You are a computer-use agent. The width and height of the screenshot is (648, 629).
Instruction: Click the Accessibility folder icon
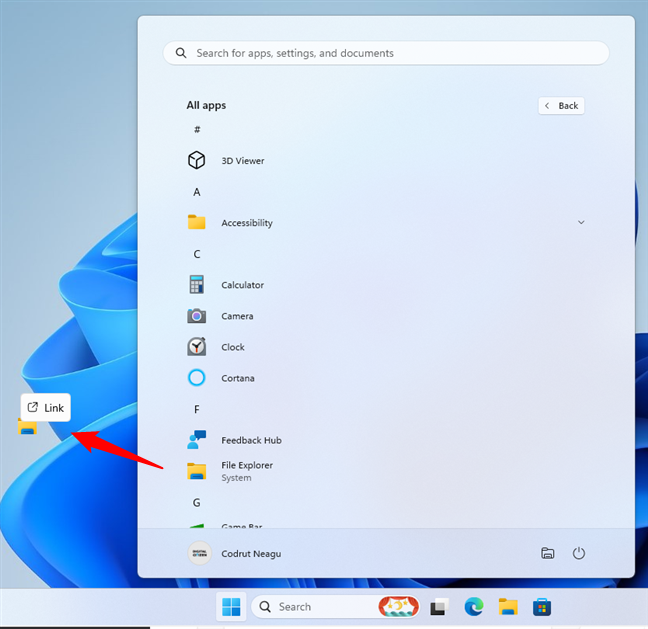pos(196,222)
